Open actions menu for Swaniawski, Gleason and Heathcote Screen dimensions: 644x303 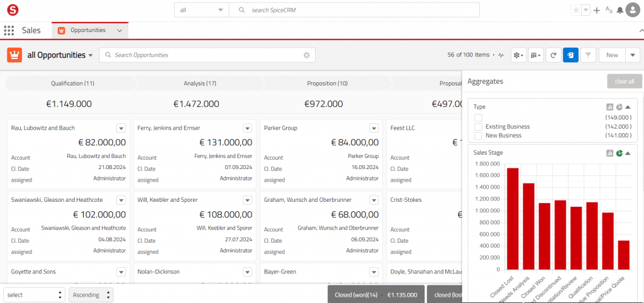[x=121, y=200]
